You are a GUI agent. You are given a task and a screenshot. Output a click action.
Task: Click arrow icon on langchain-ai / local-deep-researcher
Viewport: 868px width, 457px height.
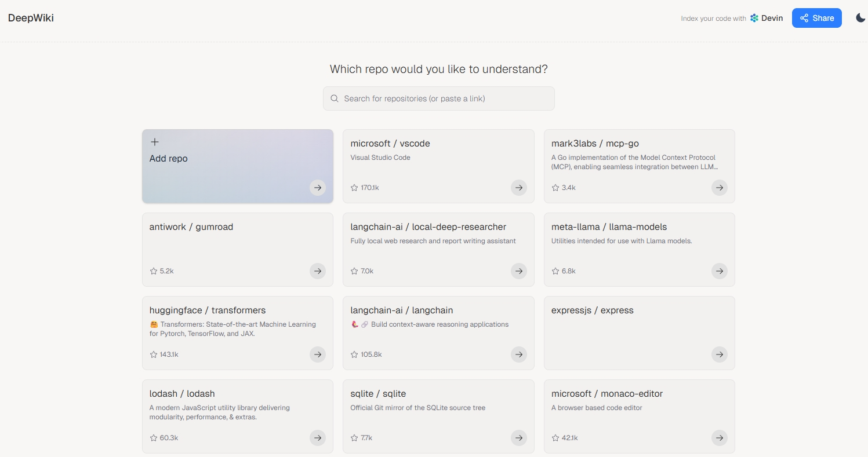pyautogui.click(x=518, y=271)
